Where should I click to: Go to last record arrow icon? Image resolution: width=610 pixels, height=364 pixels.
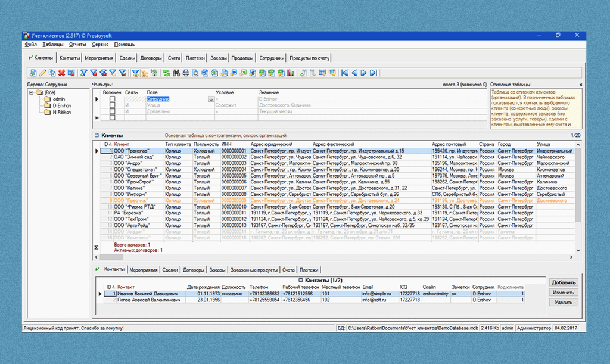[374, 73]
